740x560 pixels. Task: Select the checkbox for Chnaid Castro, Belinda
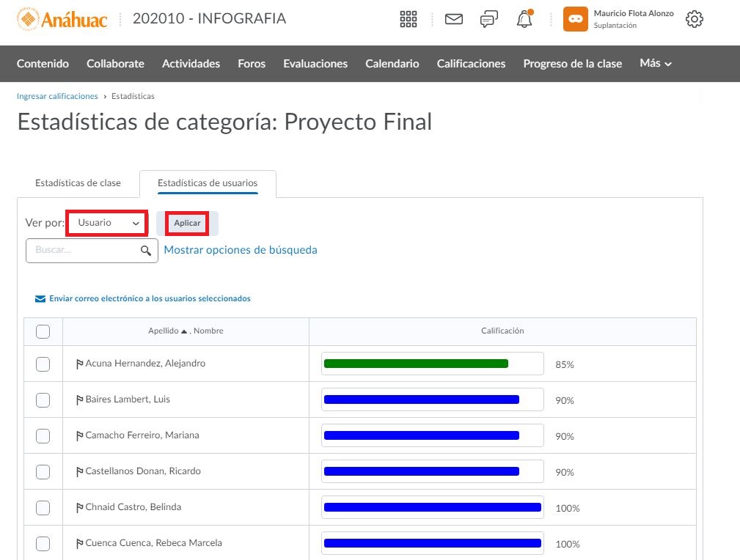click(43, 507)
